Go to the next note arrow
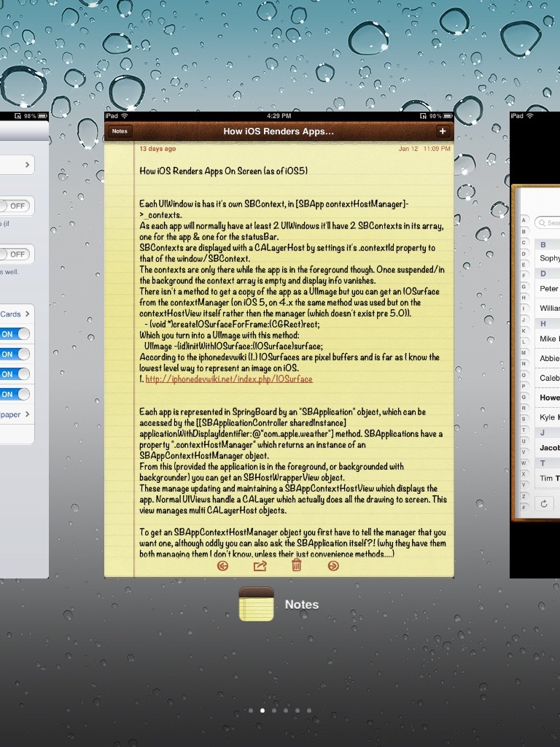 pos(333,565)
